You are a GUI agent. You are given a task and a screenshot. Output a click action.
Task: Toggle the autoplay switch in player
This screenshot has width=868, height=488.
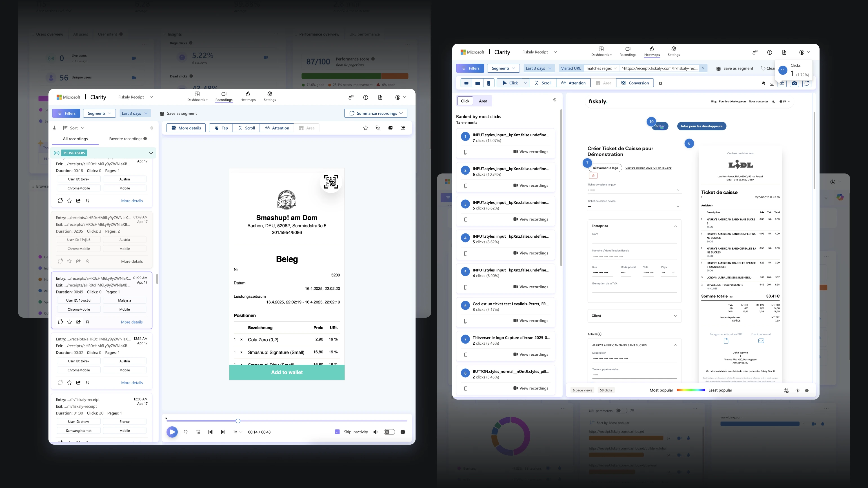(x=389, y=432)
